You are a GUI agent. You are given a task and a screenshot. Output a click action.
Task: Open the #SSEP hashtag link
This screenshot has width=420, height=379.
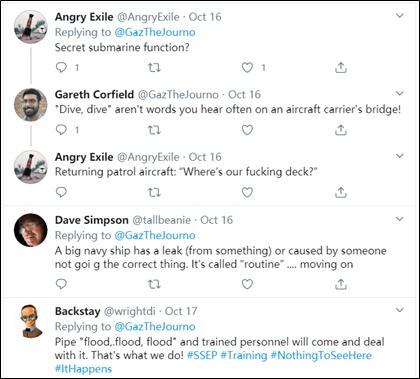tap(201, 355)
